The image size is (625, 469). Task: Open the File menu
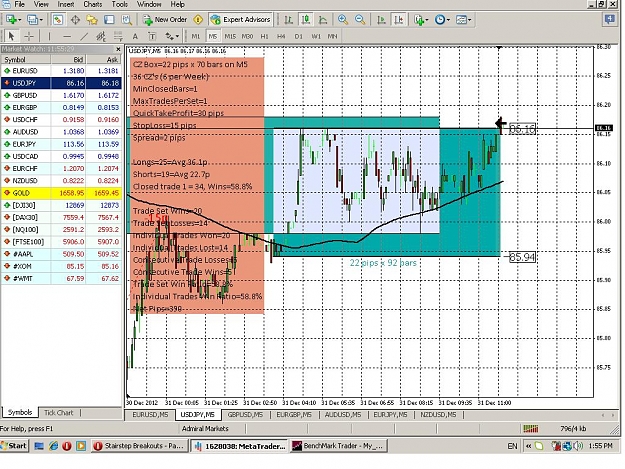coord(19,4)
